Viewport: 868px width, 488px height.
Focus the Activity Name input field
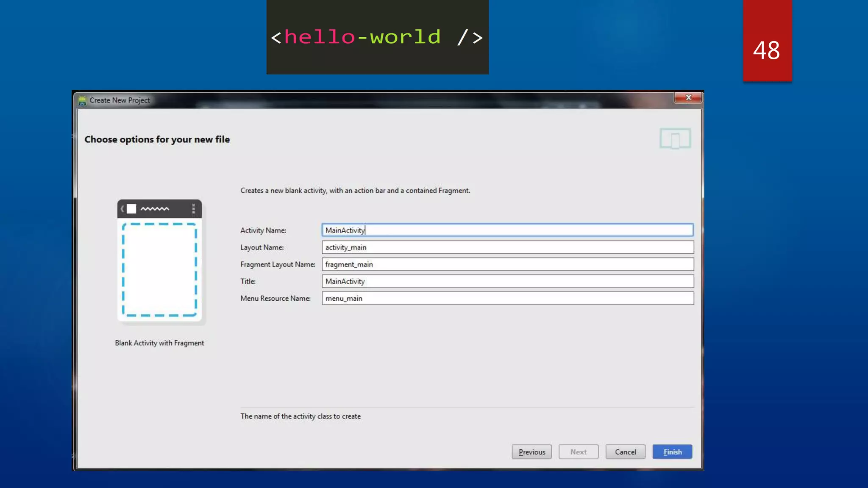[x=507, y=230]
